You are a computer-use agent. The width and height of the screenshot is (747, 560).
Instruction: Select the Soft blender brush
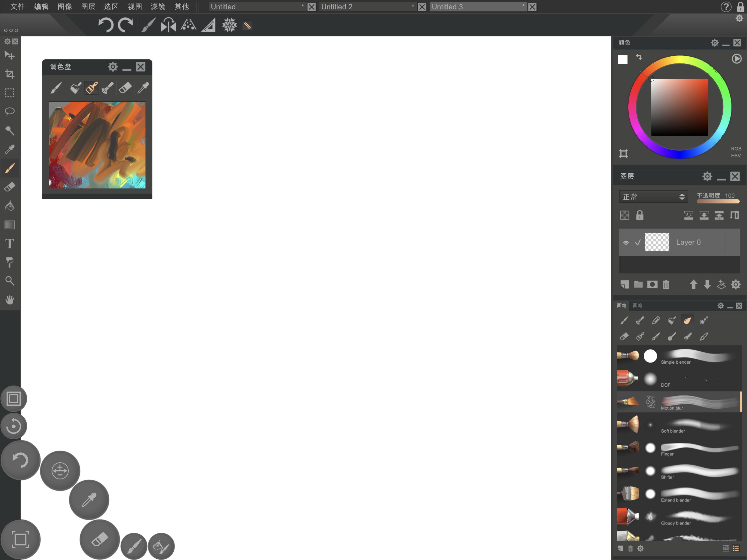click(x=679, y=425)
